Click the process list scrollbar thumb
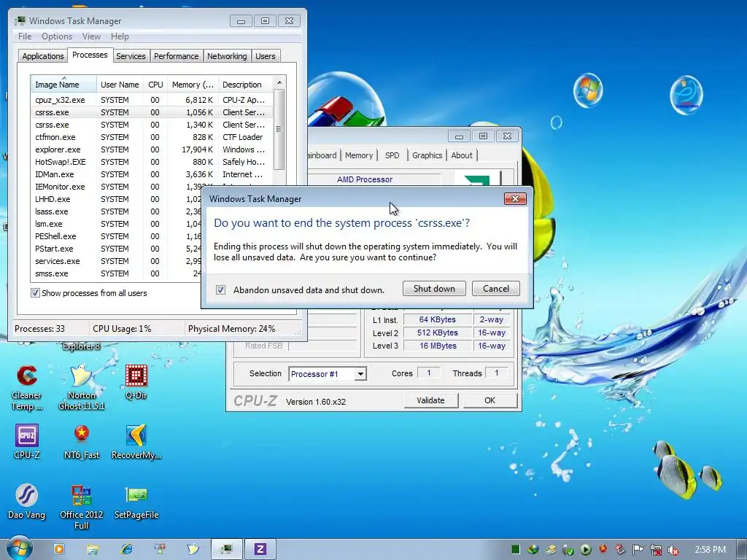The width and height of the screenshot is (747, 560). (x=279, y=129)
